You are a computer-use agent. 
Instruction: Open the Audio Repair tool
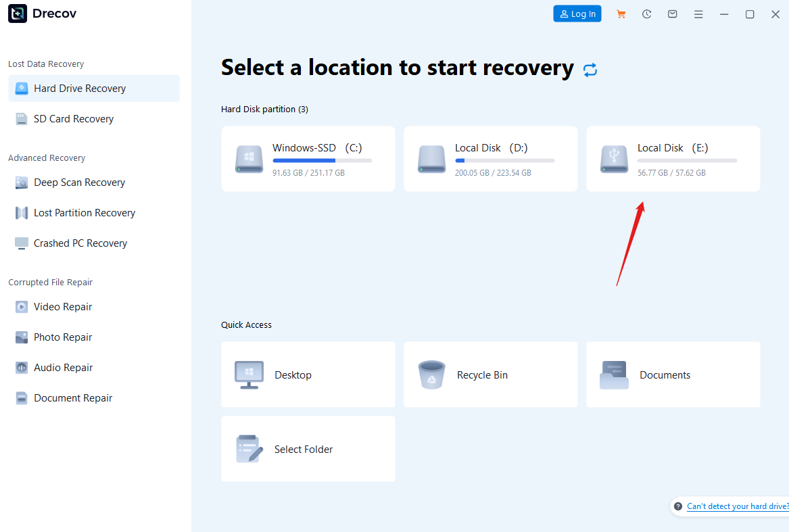(61, 367)
